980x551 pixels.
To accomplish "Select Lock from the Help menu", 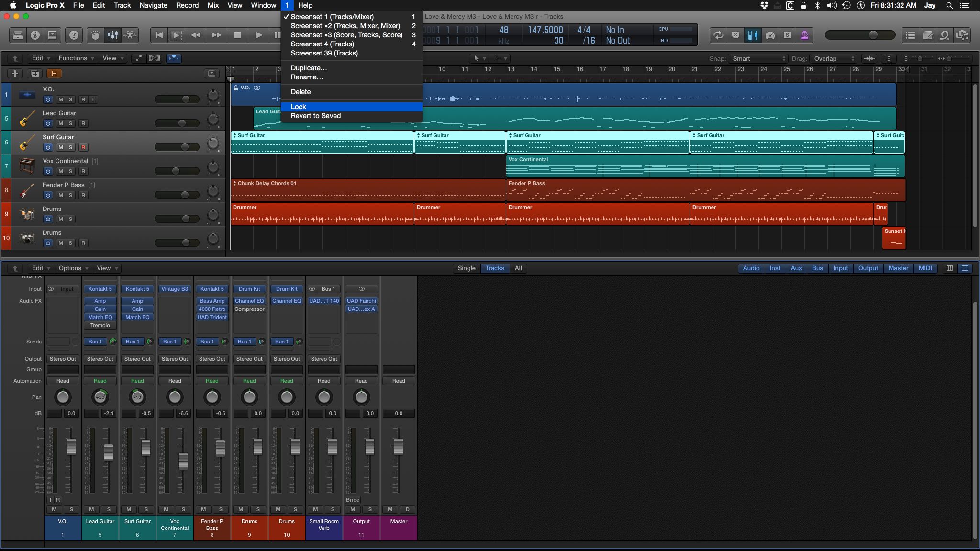I will (x=298, y=106).
